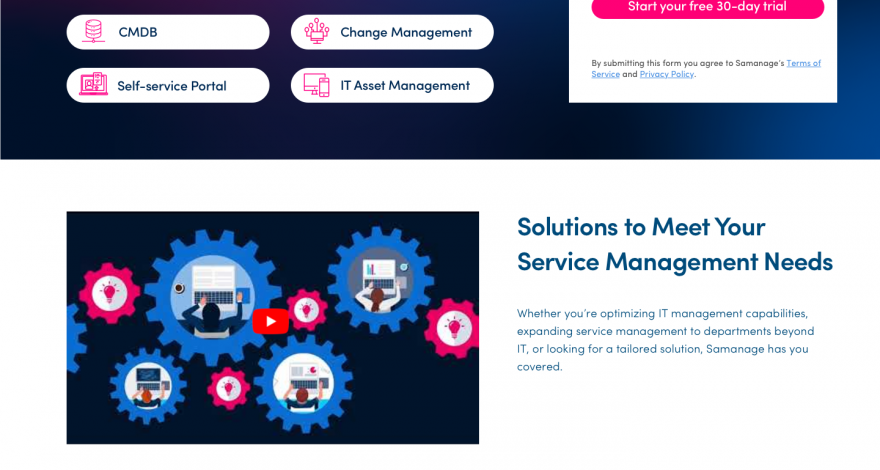Click the IT Asset Management devices icon
Viewport: 880px width, 470px height.
pyautogui.click(x=317, y=85)
